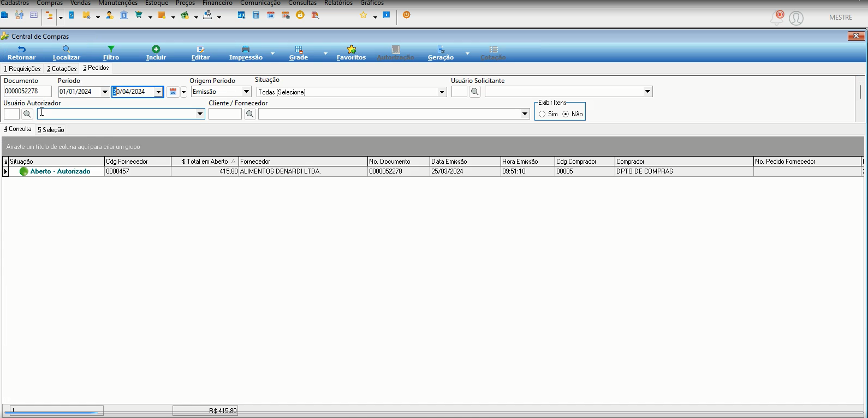868x418 pixels.
Task: Click the cash register icon
Action: tap(207, 15)
